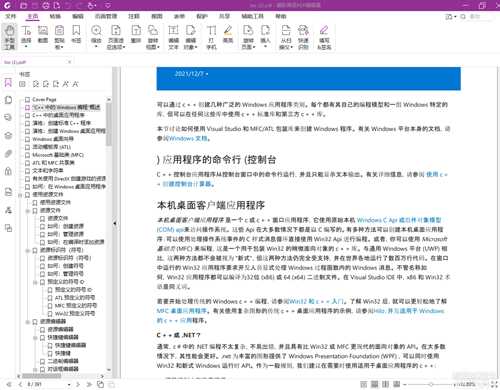
Task: Select the Highlight (高亮) tool
Action: point(228,34)
